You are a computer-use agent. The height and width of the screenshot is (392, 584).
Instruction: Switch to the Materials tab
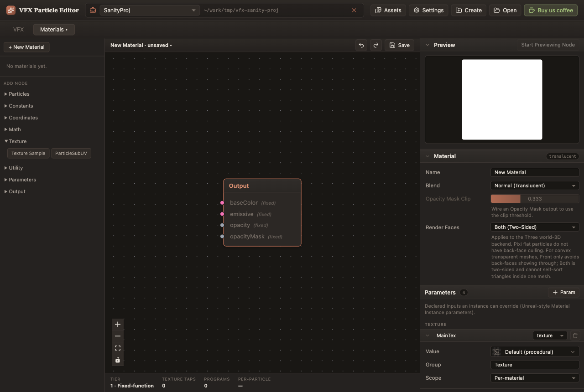click(54, 30)
